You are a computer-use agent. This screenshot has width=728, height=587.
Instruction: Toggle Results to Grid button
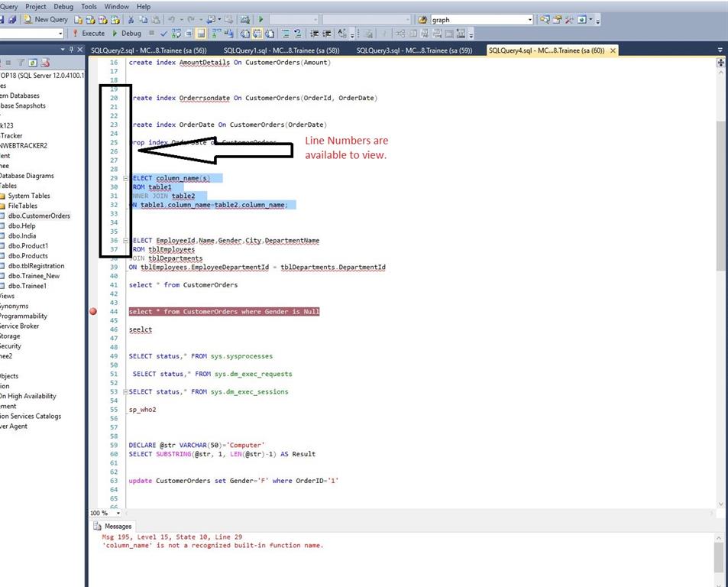pos(257,34)
